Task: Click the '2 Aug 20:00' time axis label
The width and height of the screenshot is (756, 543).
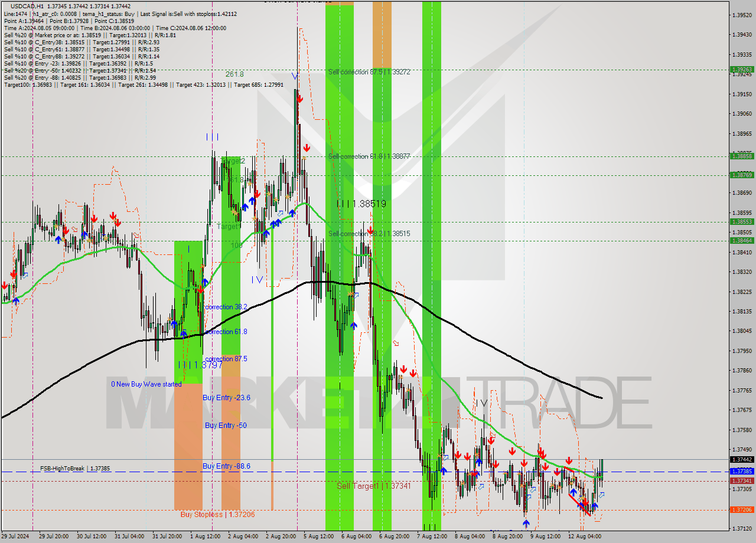Action: [x=281, y=537]
